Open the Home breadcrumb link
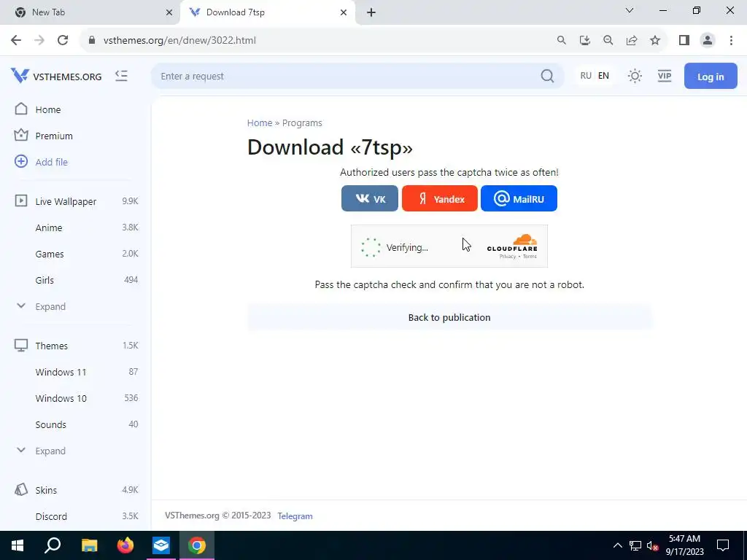Screen dimensions: 747x560 click(260, 122)
